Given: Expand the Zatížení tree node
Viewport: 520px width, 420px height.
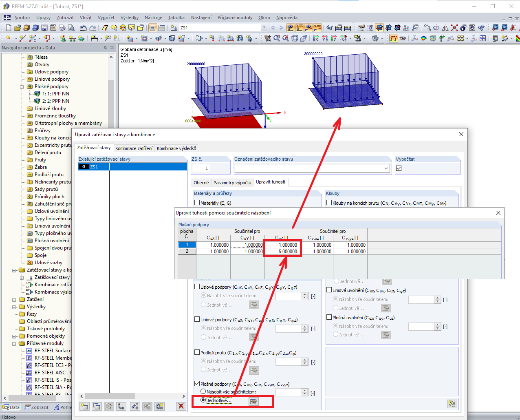Looking at the screenshot, I should 14,299.
